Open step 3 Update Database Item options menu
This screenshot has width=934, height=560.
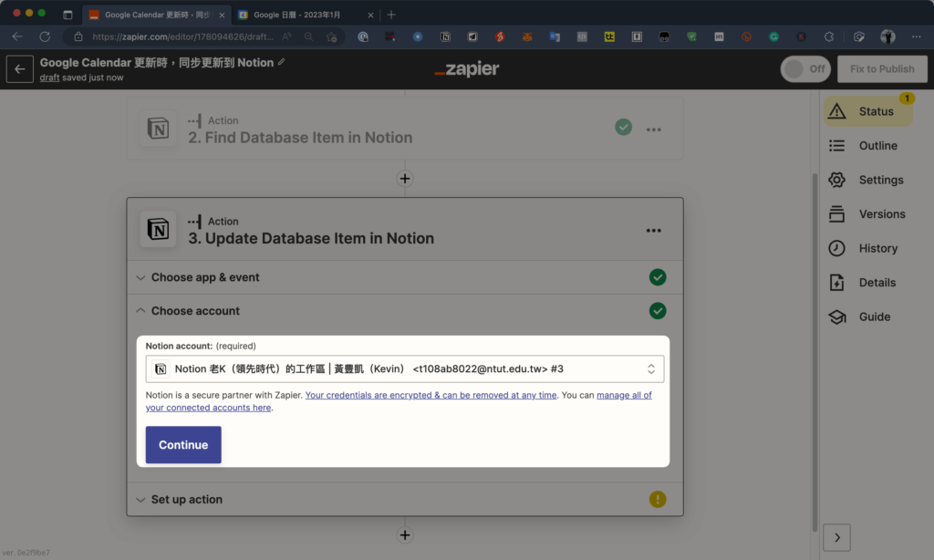[653, 231]
